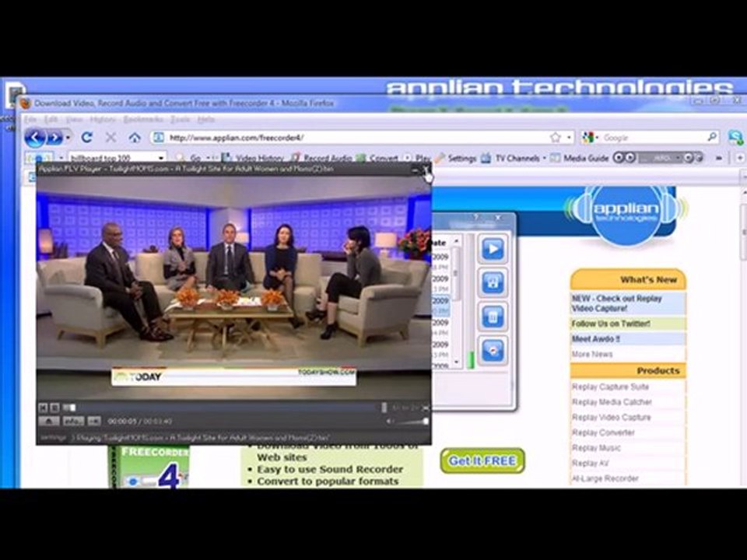This screenshot has width=747, height=560.
Task: Open the Replay Capture Suite product link
Action: (x=610, y=387)
